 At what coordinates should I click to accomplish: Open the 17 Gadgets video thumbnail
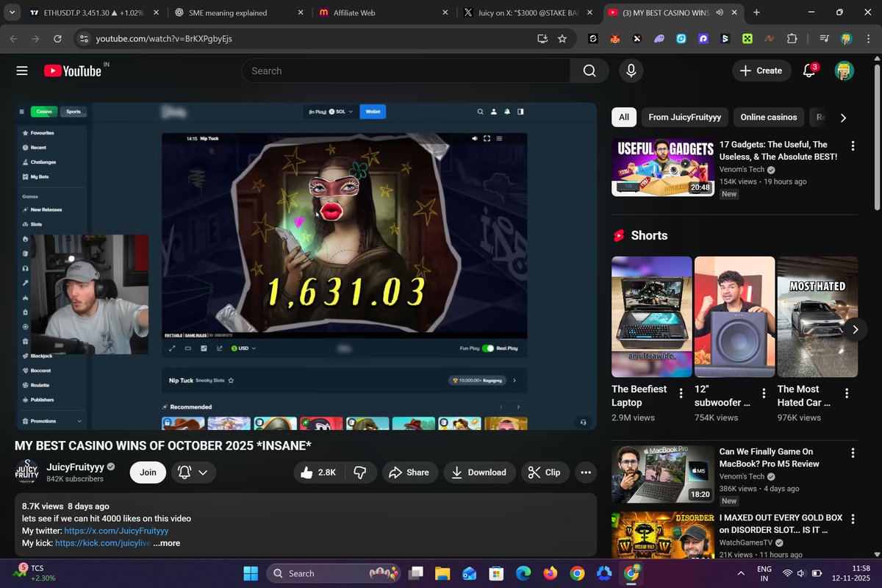click(x=663, y=167)
